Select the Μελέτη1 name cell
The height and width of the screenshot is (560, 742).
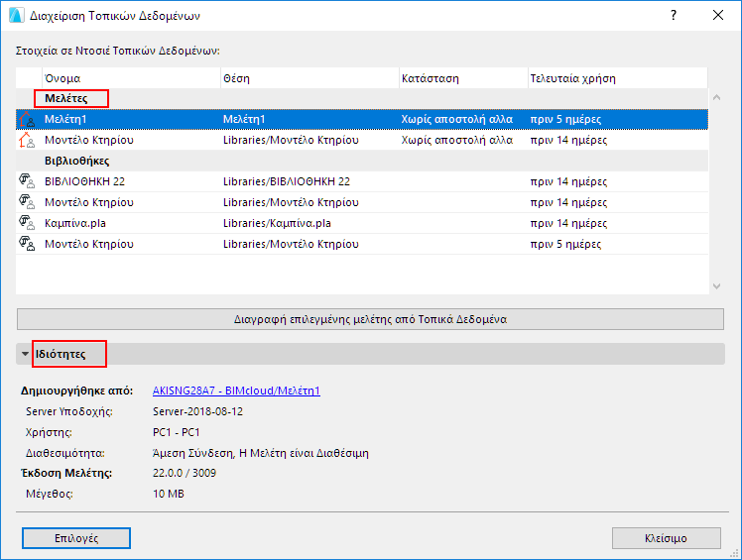(x=65, y=119)
